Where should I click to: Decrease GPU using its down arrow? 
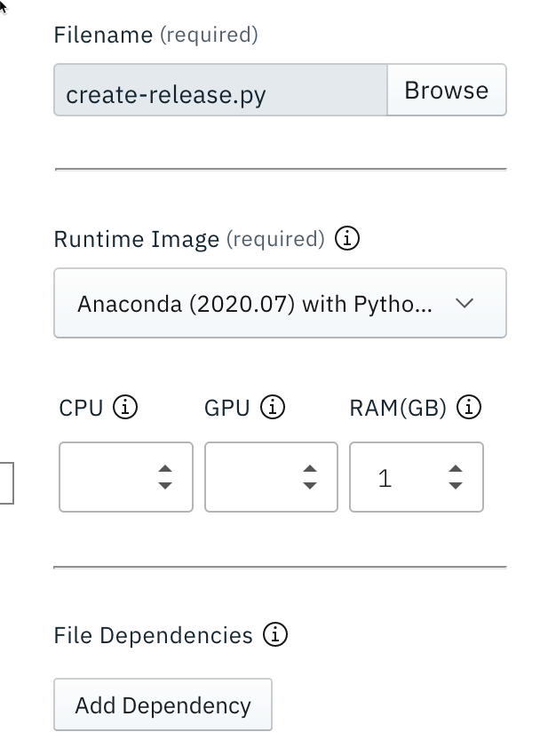[x=309, y=486]
